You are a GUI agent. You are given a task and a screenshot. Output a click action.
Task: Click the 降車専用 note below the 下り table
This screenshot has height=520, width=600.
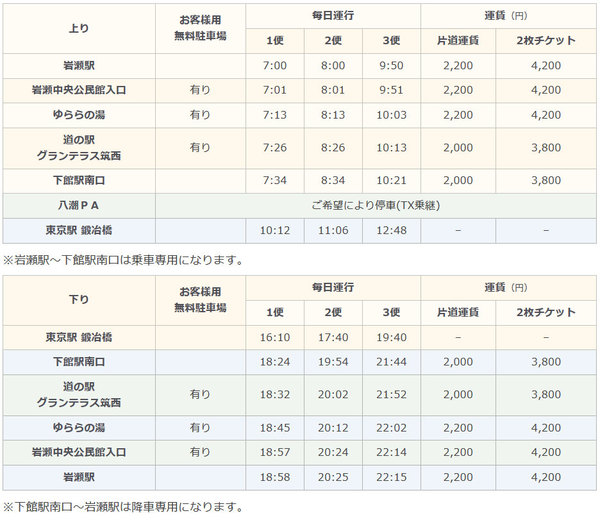pyautogui.click(x=123, y=506)
